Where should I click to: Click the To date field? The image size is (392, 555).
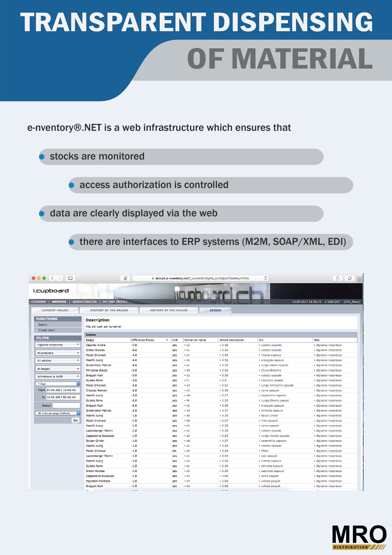coord(63,397)
